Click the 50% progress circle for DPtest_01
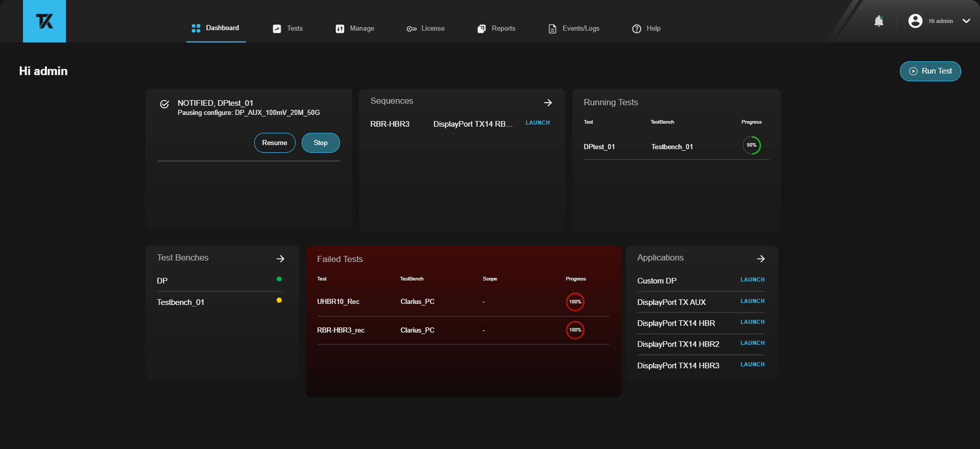The width and height of the screenshot is (980, 449). [x=751, y=146]
